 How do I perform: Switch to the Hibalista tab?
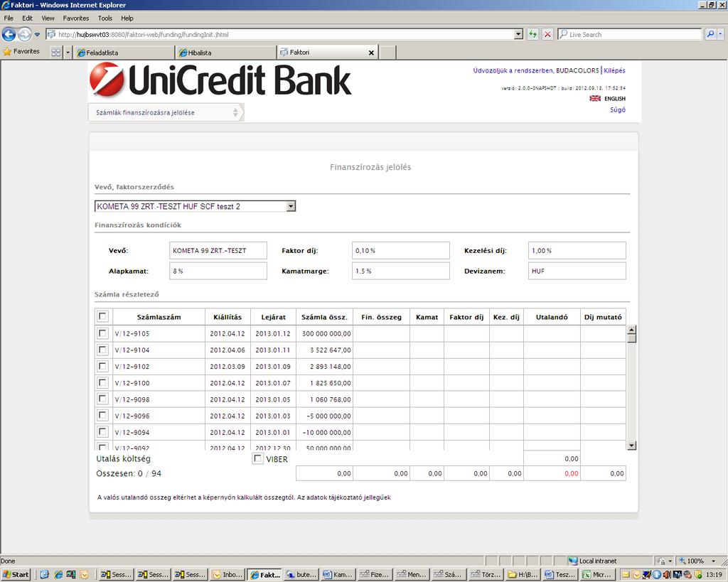pos(225,53)
